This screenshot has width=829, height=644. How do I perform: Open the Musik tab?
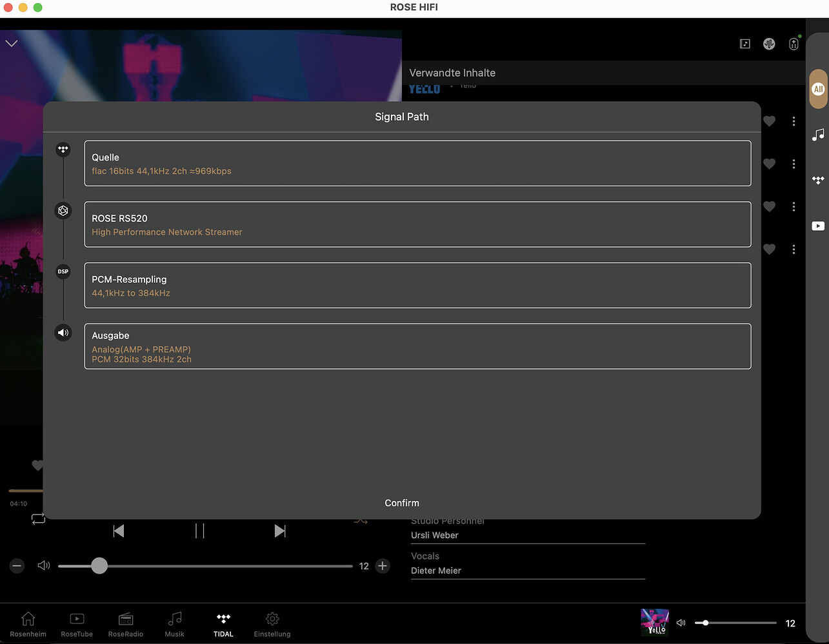[174, 625]
